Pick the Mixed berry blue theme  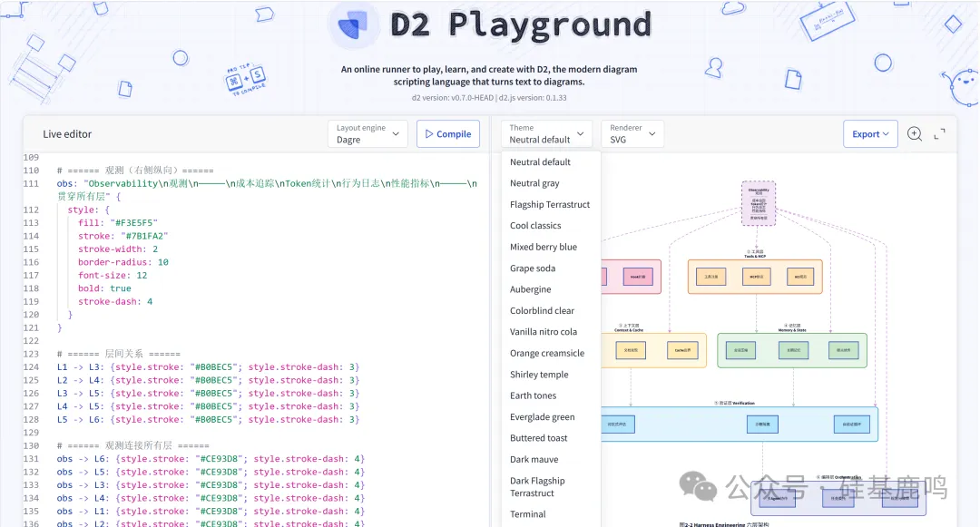(x=543, y=247)
